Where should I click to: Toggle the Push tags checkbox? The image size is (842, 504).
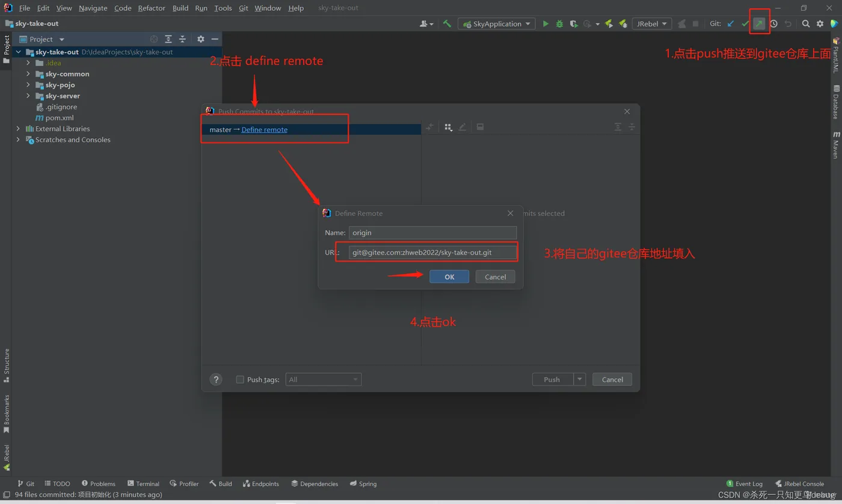pos(240,380)
